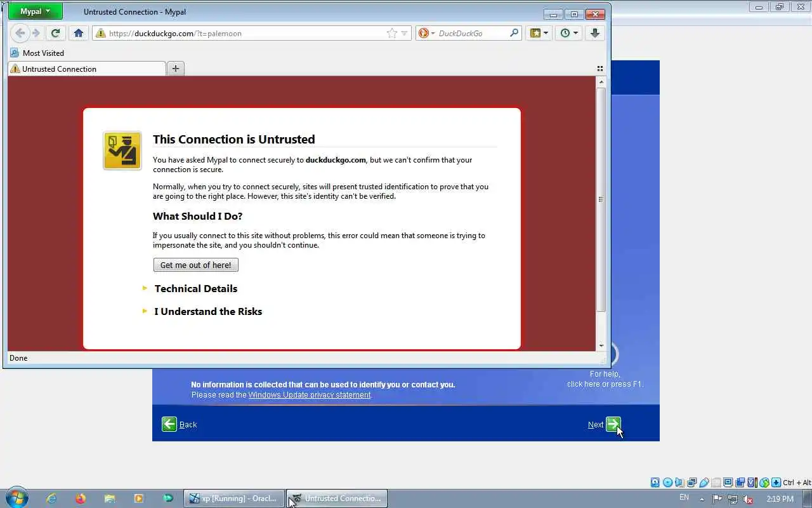The image size is (812, 508).
Task: Click the 2:19 PM system clock
Action: (x=780, y=498)
